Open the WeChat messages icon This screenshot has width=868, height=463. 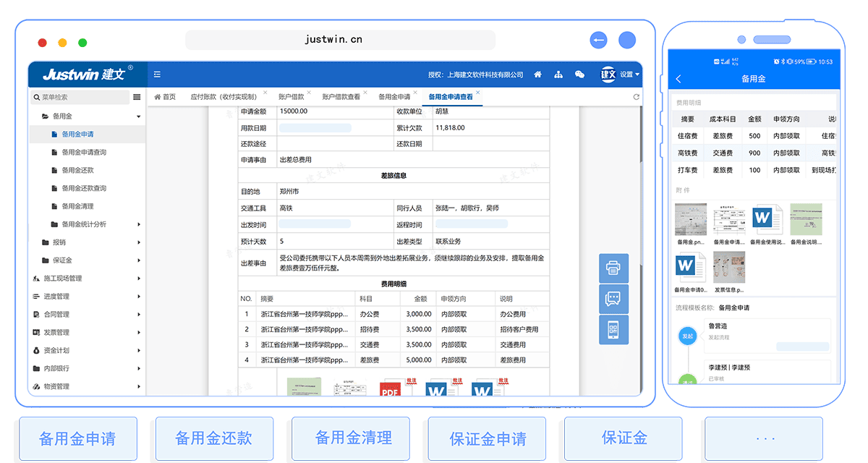coord(579,75)
